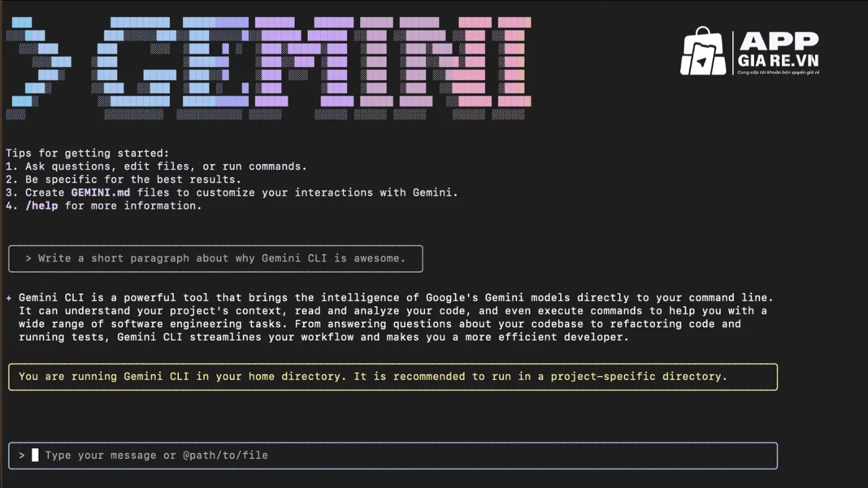Select tip 2 'Be specific for the best results'
Viewport: 868px width, 488px height.
124,179
